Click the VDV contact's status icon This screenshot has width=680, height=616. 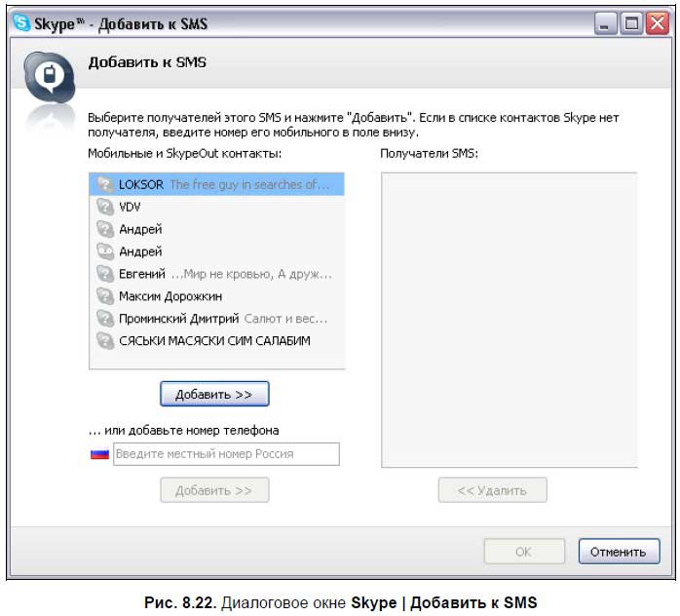(105, 207)
